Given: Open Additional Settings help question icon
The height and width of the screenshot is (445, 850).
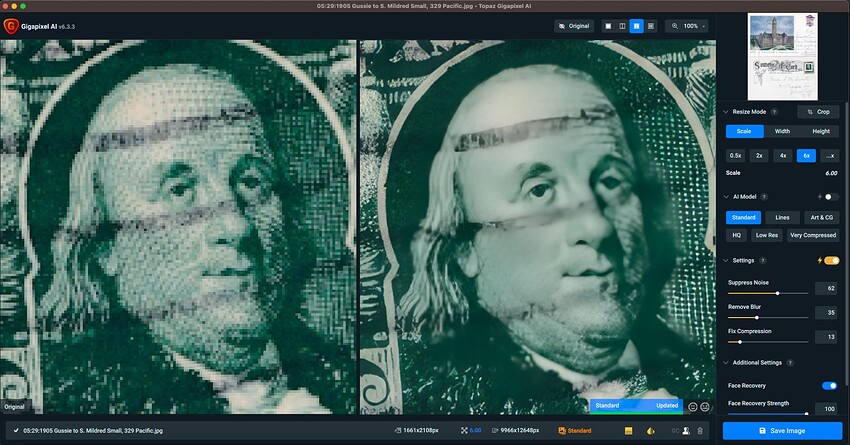Looking at the screenshot, I should (790, 363).
